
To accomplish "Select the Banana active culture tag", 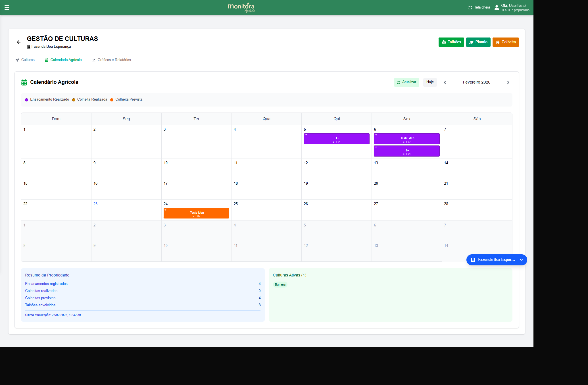I will (280, 284).
